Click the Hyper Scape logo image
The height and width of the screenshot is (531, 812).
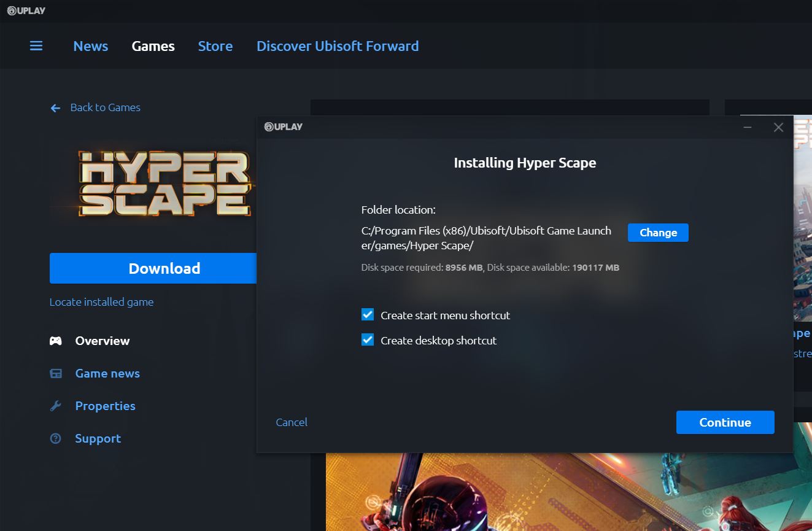coord(164,184)
